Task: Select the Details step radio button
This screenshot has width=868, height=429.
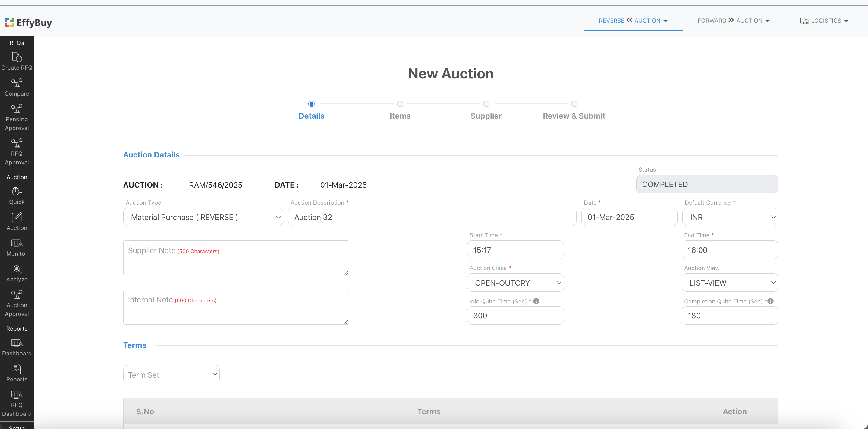Action: point(311,104)
